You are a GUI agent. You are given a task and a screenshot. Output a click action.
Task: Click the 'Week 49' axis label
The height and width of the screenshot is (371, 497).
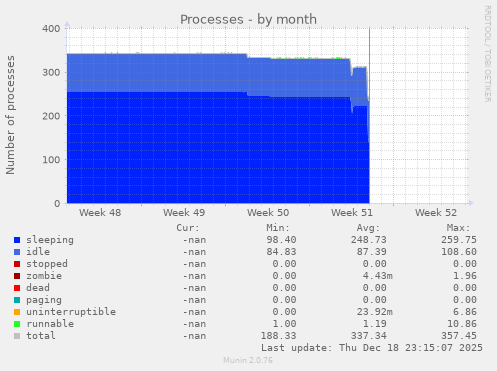click(x=184, y=213)
